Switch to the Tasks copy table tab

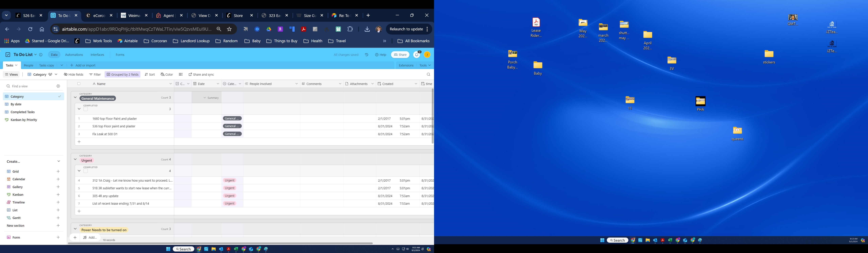(46, 65)
